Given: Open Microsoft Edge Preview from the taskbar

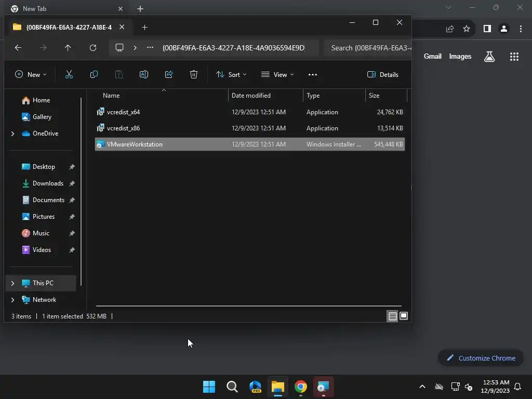Looking at the screenshot, I should point(255,387).
